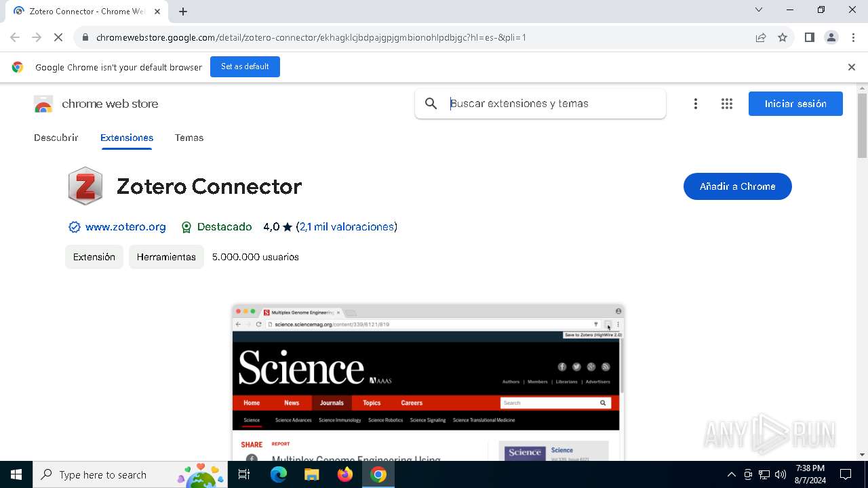Open the network status tray icon
This screenshot has height=488, width=868.
764,474
